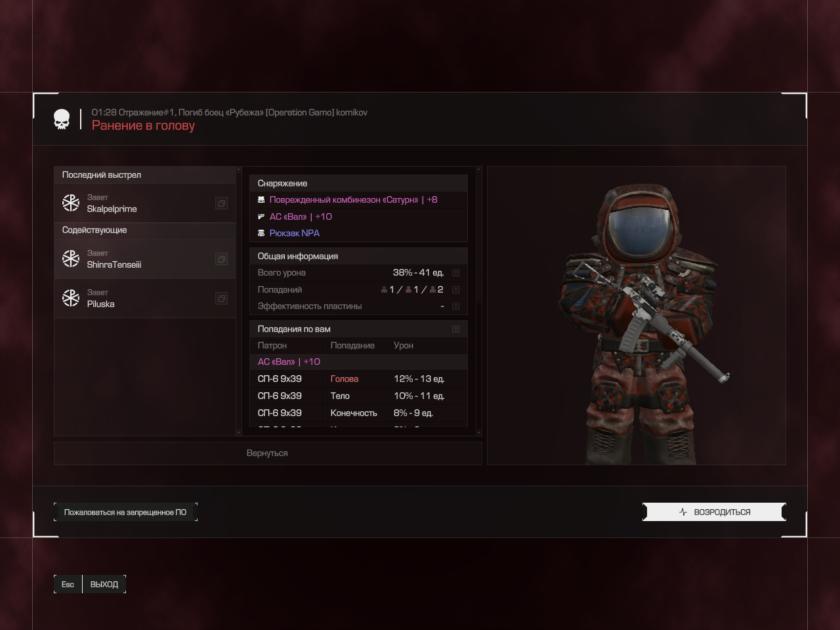Click damage value 8% - 9 ед.

[413, 413]
